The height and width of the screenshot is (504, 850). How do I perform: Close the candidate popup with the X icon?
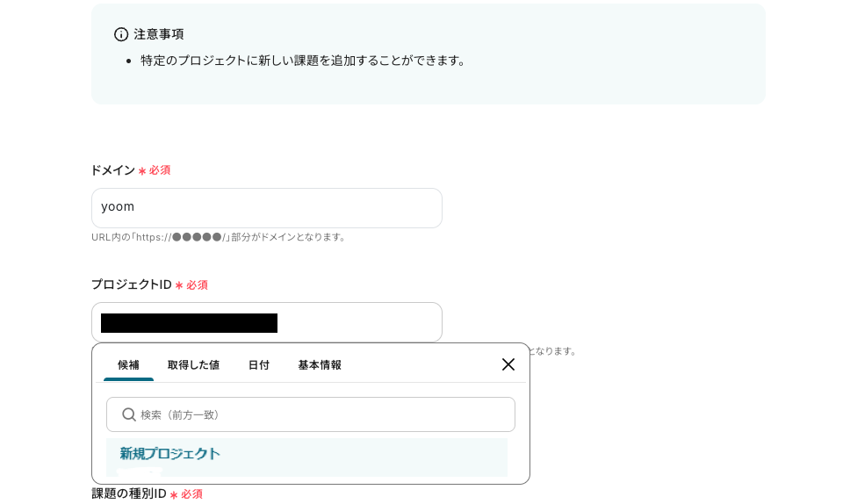coord(508,364)
